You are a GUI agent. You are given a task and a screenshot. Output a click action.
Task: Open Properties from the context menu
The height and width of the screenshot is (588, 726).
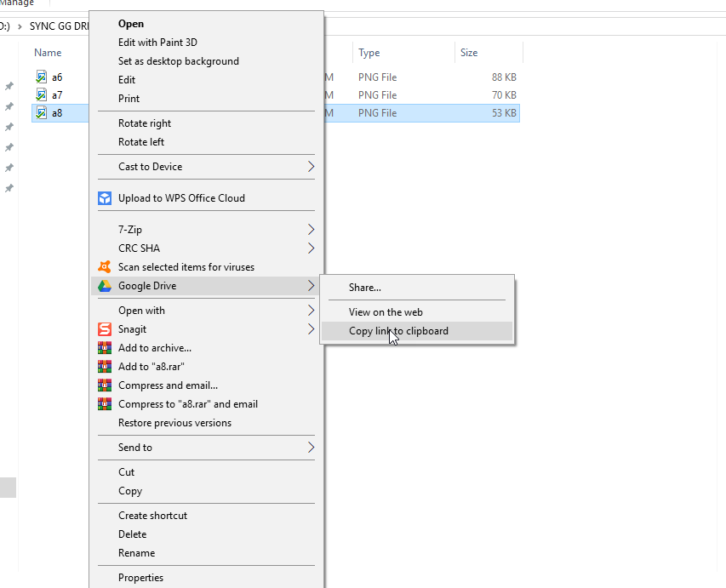(x=140, y=578)
